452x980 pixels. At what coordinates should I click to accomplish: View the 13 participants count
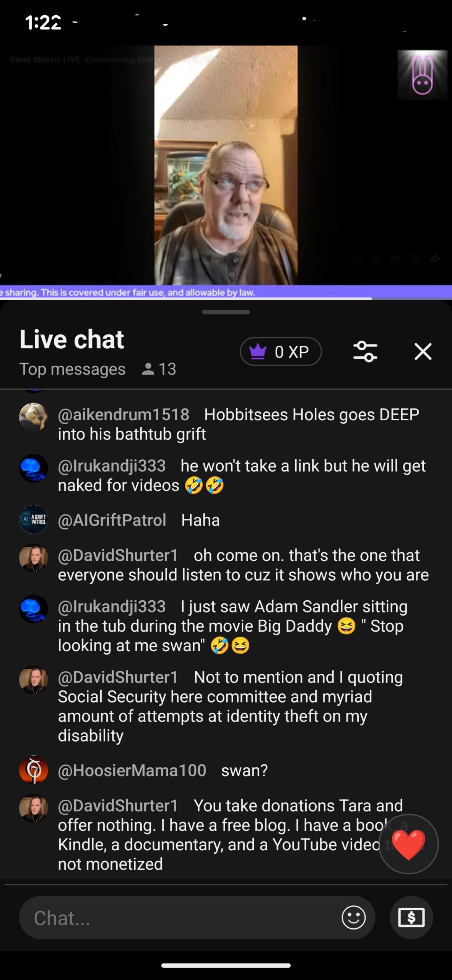(159, 369)
